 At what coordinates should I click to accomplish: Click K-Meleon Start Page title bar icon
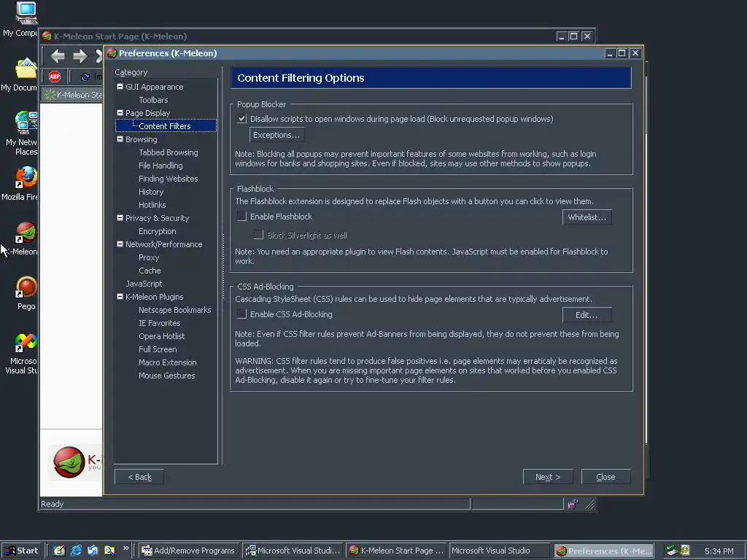pyautogui.click(x=47, y=36)
